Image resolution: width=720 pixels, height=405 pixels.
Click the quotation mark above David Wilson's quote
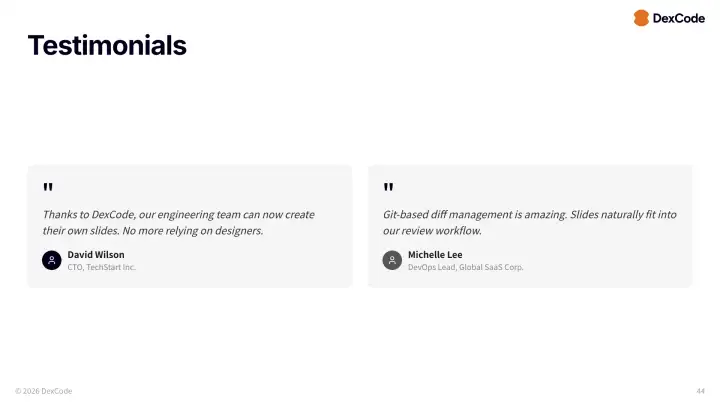coord(48,188)
